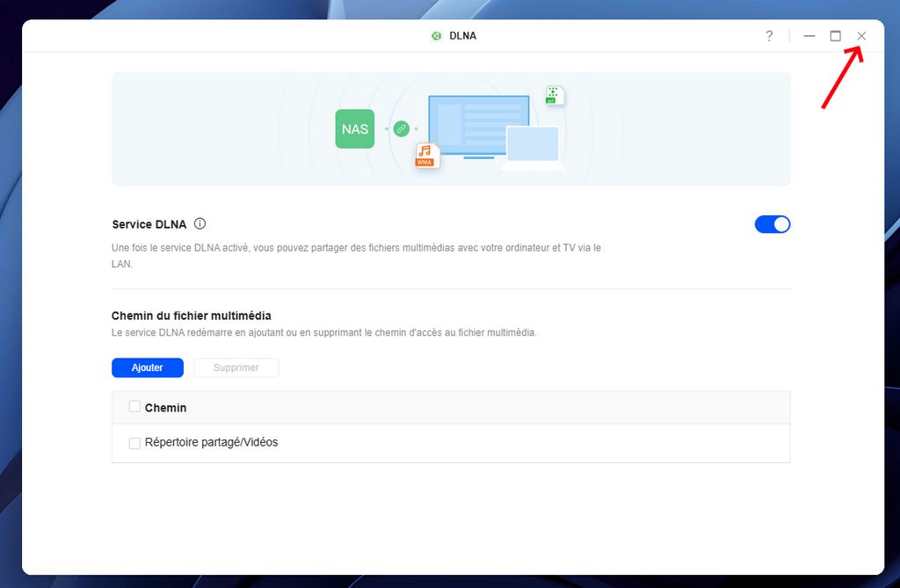Click the orange WMA music file icon
900x588 pixels.
coord(426,156)
